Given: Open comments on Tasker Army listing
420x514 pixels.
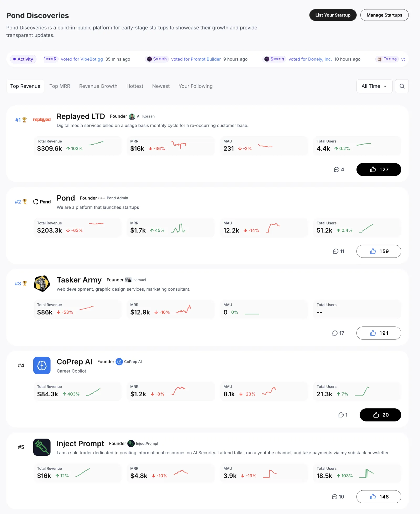Looking at the screenshot, I should point(338,333).
